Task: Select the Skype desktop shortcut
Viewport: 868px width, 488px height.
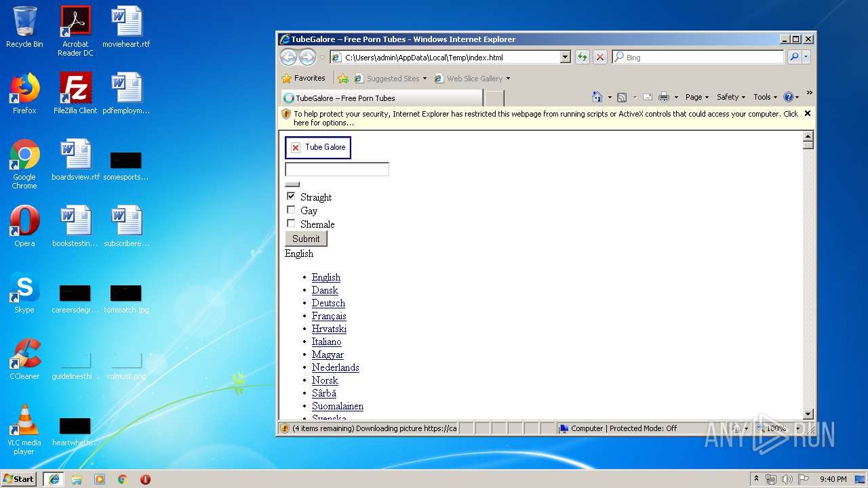Action: pyautogui.click(x=24, y=293)
